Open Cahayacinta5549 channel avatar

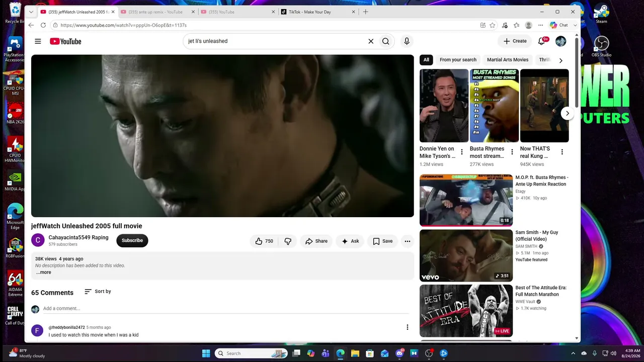38,240
